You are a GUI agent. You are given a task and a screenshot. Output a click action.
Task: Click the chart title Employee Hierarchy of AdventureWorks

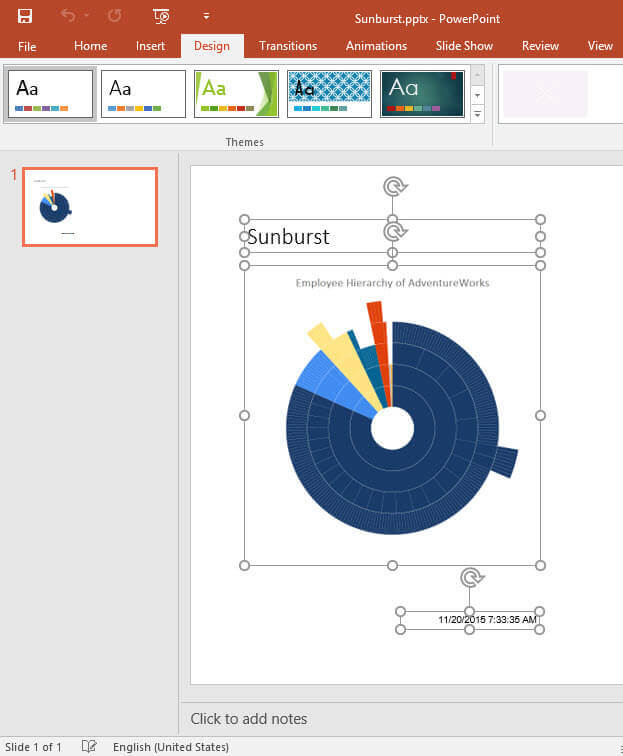pos(393,283)
